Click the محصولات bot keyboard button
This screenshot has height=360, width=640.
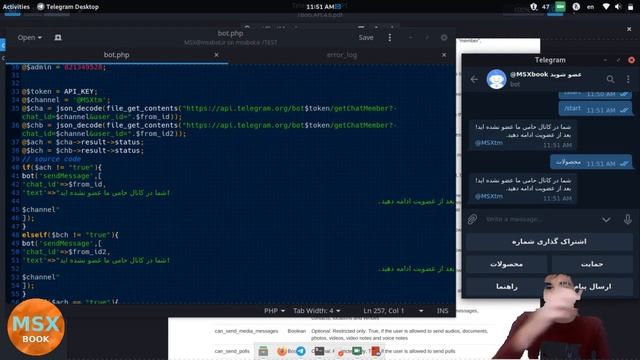coord(506,264)
